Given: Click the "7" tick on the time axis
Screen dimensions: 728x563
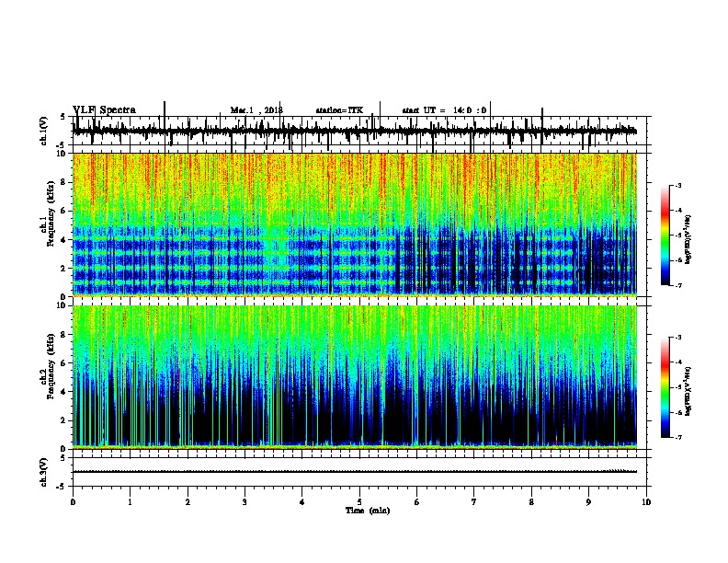Looking at the screenshot, I should 474,502.
